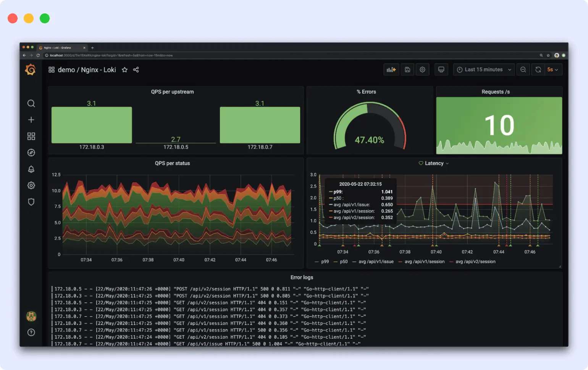Click the Latency panel resize handle corner
Viewport: 588px width, 370px height.
pos(560,266)
